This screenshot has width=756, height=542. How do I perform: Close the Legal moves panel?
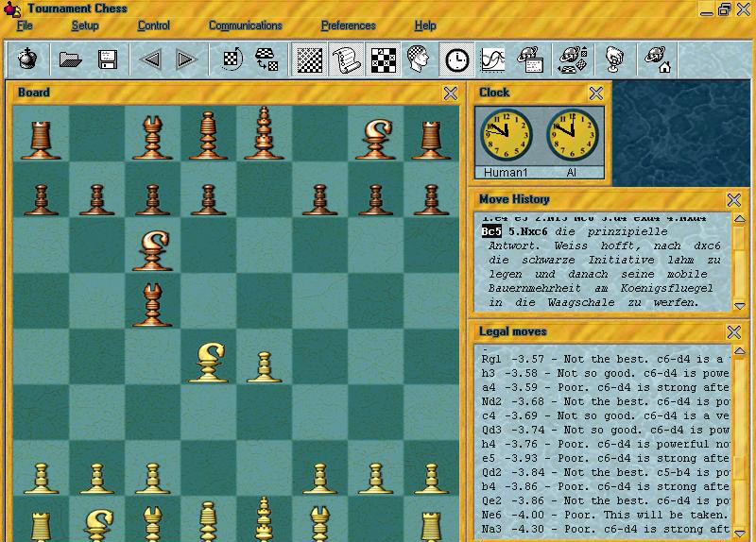click(733, 331)
